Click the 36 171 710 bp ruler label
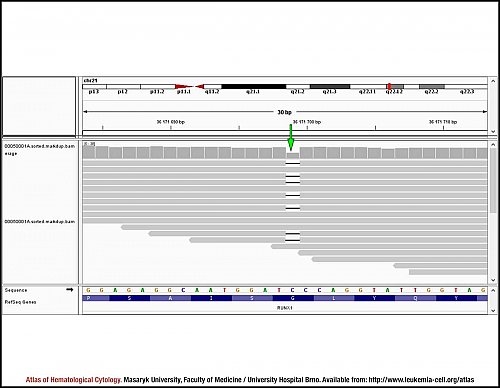This screenshot has height=388, width=500. click(x=443, y=122)
